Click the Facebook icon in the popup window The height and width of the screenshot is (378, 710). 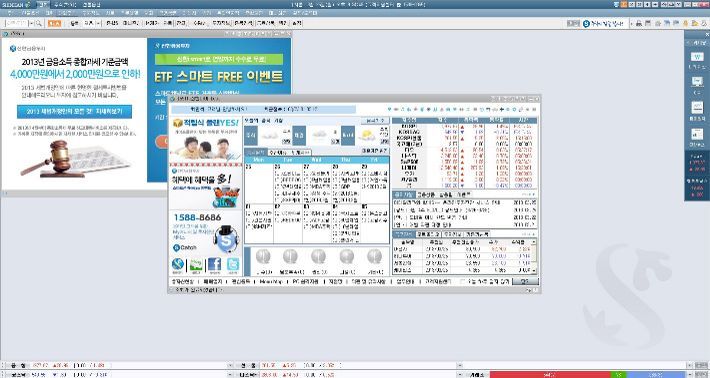point(214,265)
